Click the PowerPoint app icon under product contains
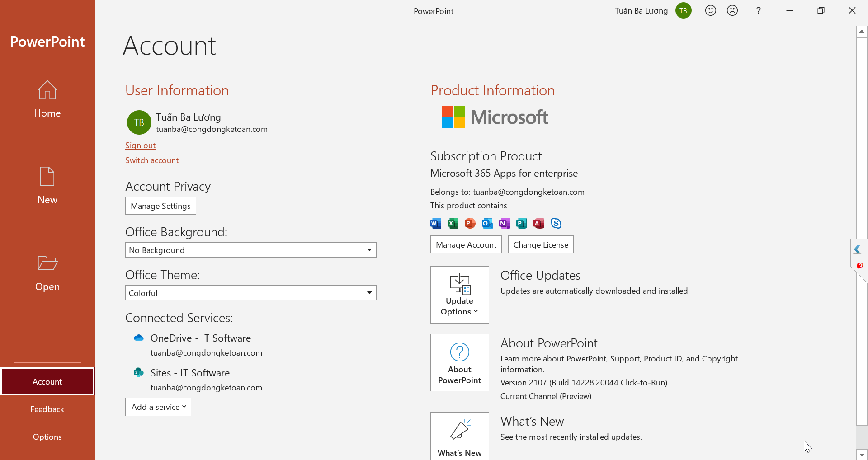This screenshot has width=868, height=460. click(470, 223)
